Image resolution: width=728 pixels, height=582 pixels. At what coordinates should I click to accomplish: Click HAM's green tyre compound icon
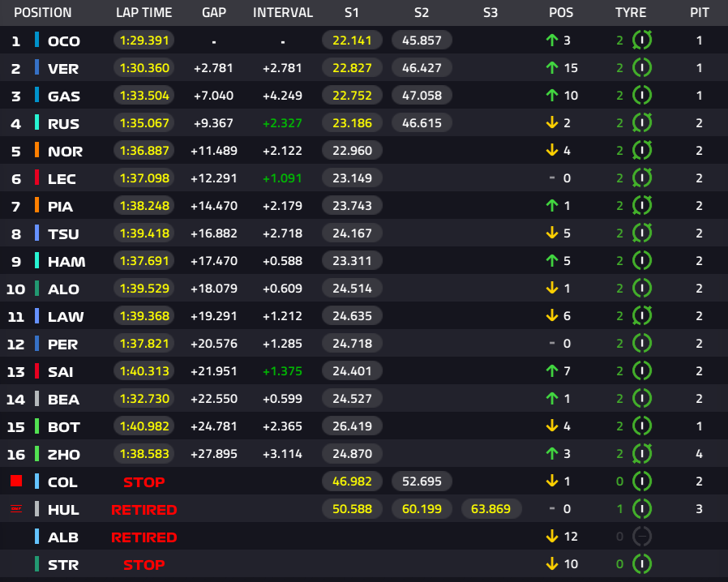(x=642, y=260)
